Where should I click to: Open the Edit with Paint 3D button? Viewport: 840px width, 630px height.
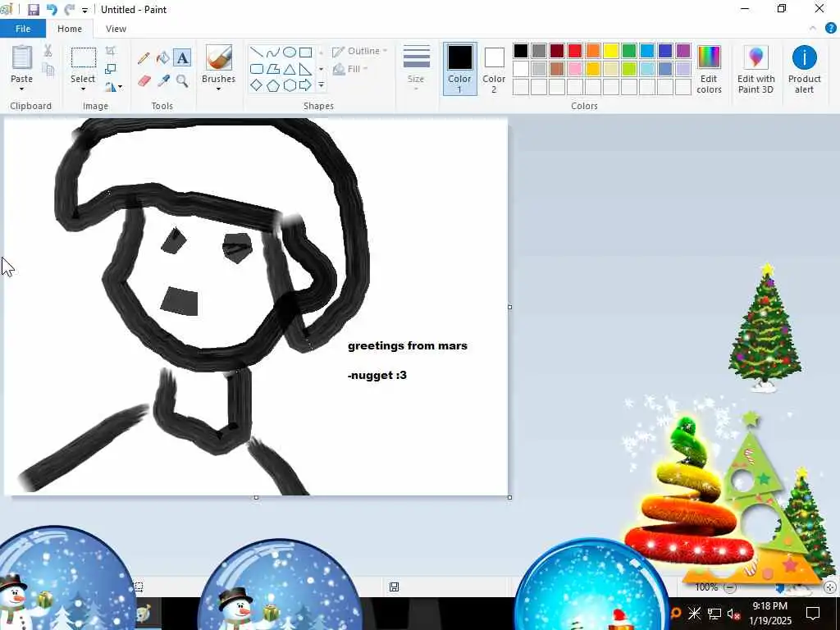tap(756, 70)
